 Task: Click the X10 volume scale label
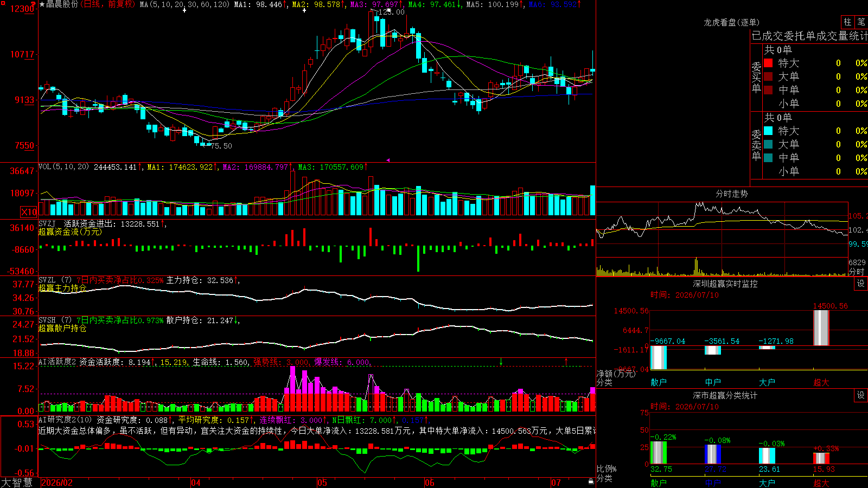pos(29,212)
